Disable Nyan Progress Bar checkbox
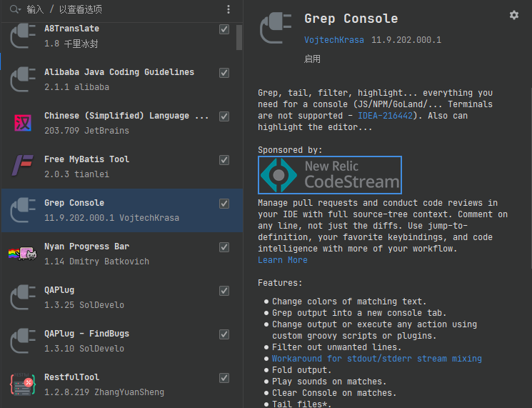 pyautogui.click(x=224, y=247)
